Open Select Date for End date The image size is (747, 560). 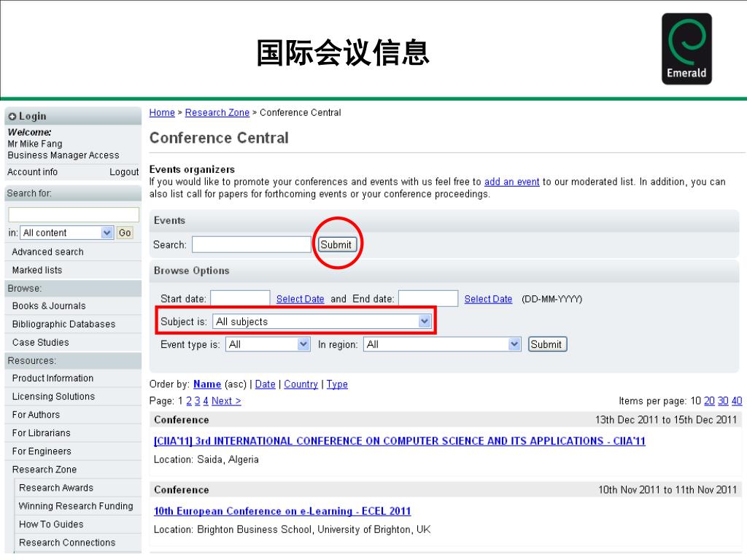coord(488,299)
